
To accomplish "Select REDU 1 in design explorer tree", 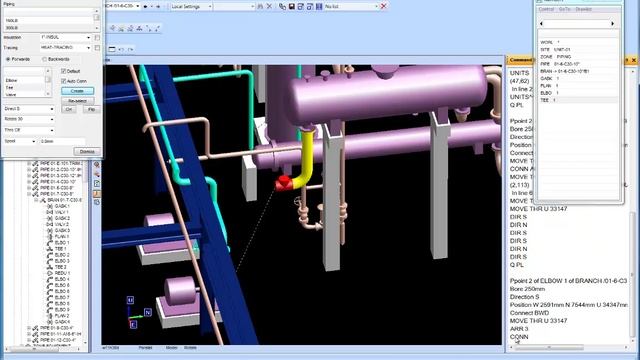I will tap(62, 273).
